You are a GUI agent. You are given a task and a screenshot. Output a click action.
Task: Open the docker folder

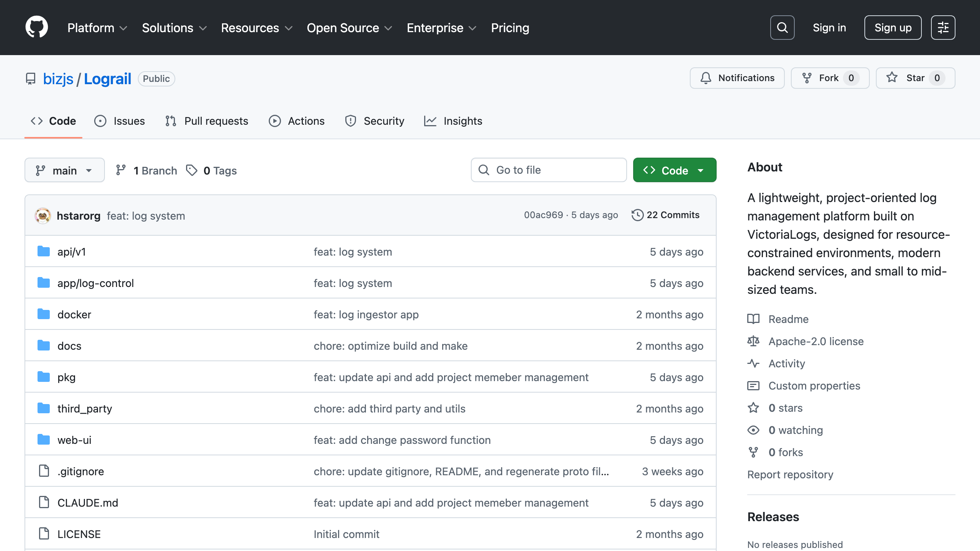(x=74, y=315)
